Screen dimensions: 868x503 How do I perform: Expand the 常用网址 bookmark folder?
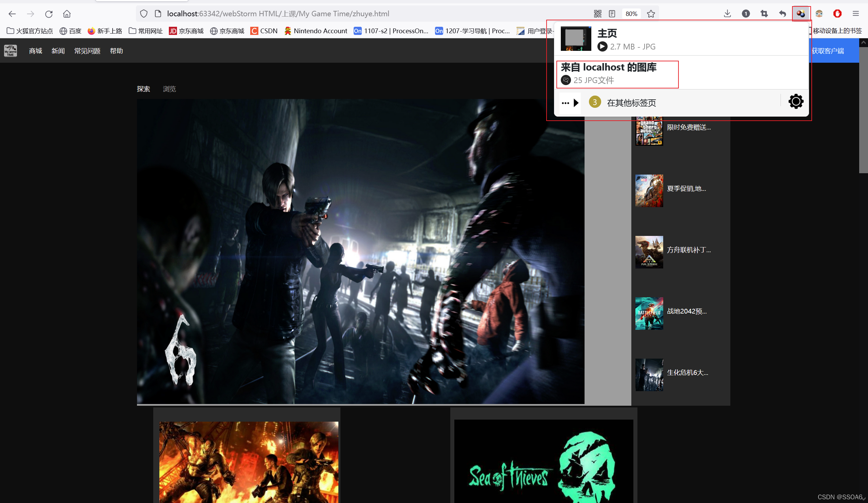click(146, 31)
